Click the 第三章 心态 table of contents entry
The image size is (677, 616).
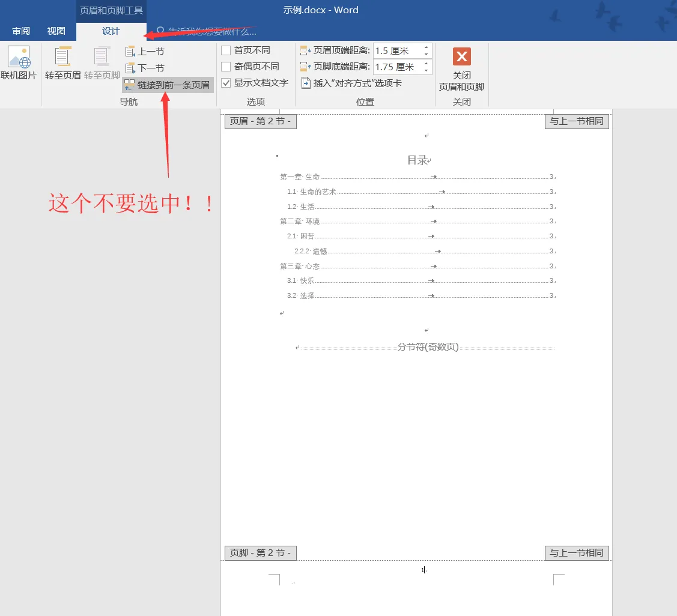coord(300,266)
